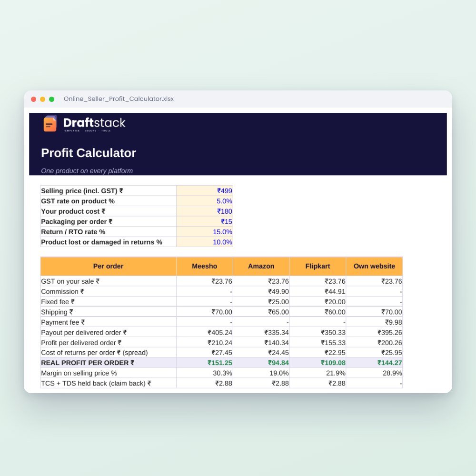Select 'TCS + TDS held back (claim back) ₹' label
Screen dimensions: 476x476
tap(96, 383)
